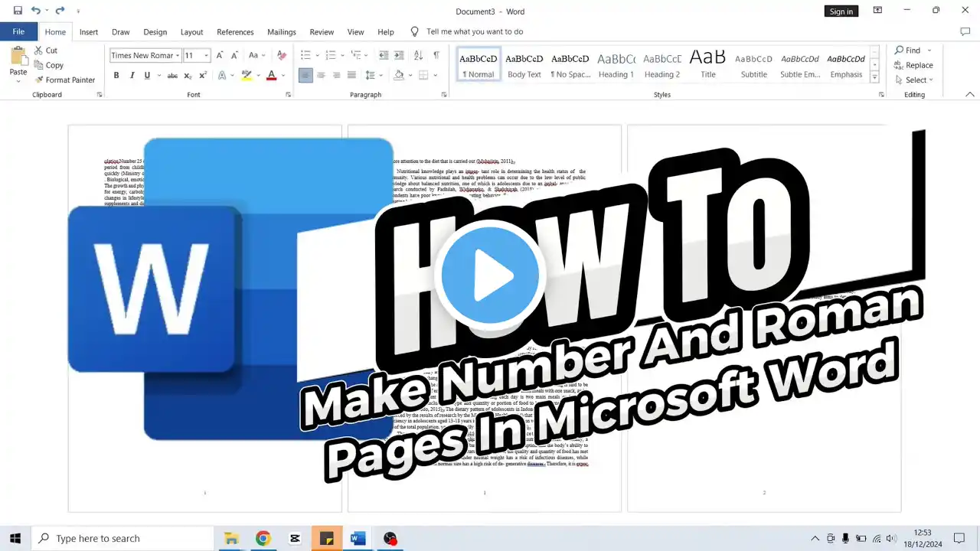Image resolution: width=980 pixels, height=551 pixels.
Task: Click the Borders grid icon
Action: [x=423, y=75]
